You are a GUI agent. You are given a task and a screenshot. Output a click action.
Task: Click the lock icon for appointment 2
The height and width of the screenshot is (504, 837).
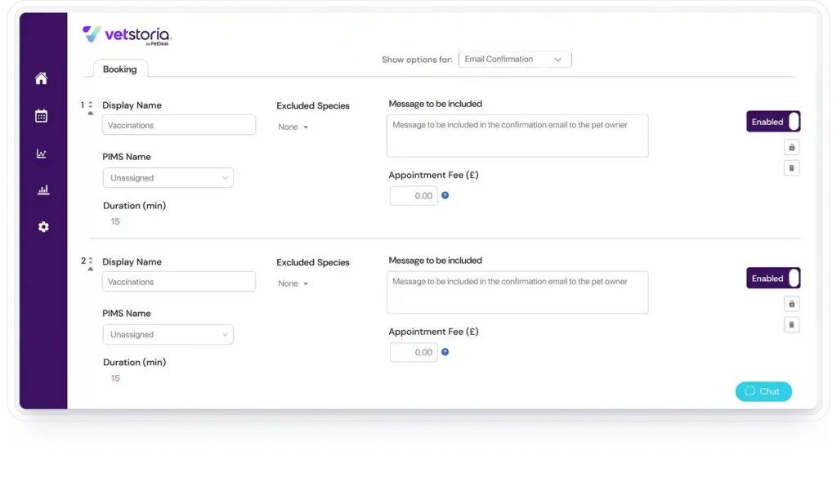click(x=791, y=304)
